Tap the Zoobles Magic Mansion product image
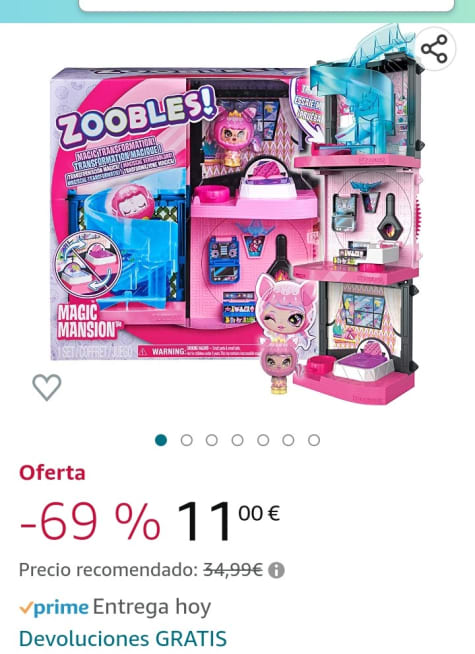475x654 pixels. [236, 215]
